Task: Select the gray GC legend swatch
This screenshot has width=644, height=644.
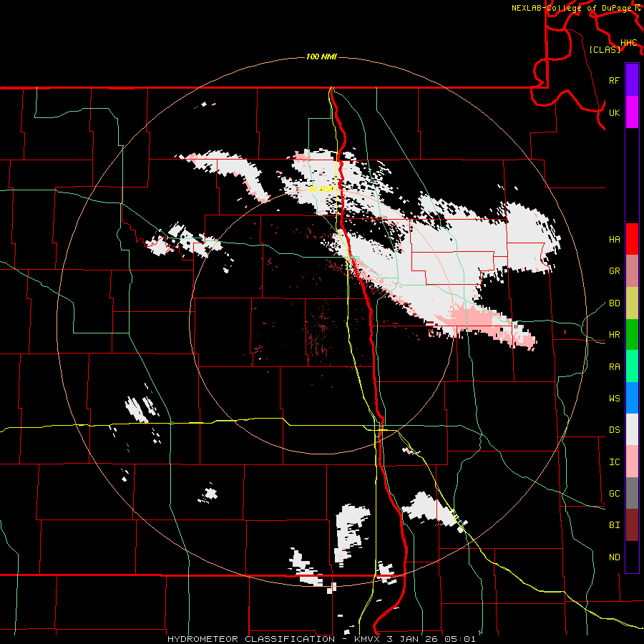Action: pos(632,493)
